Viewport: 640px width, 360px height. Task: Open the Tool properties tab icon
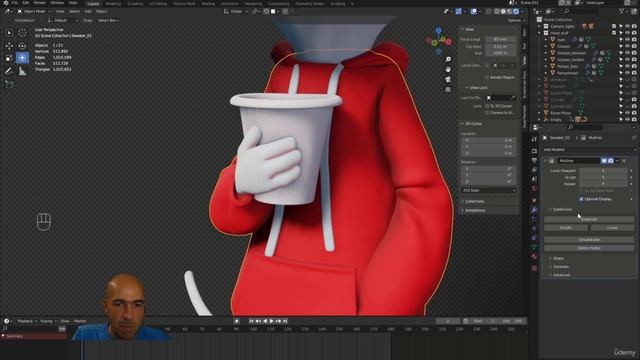tap(534, 140)
